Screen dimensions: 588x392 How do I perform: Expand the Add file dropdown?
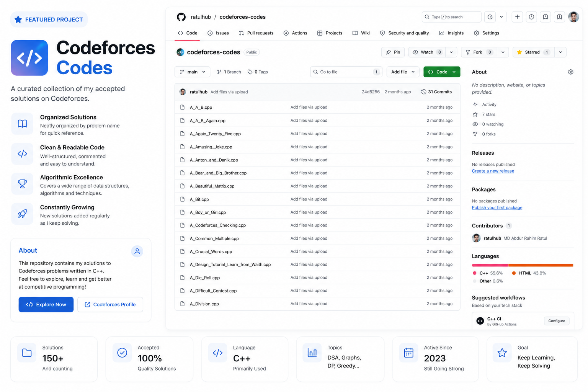(403, 72)
